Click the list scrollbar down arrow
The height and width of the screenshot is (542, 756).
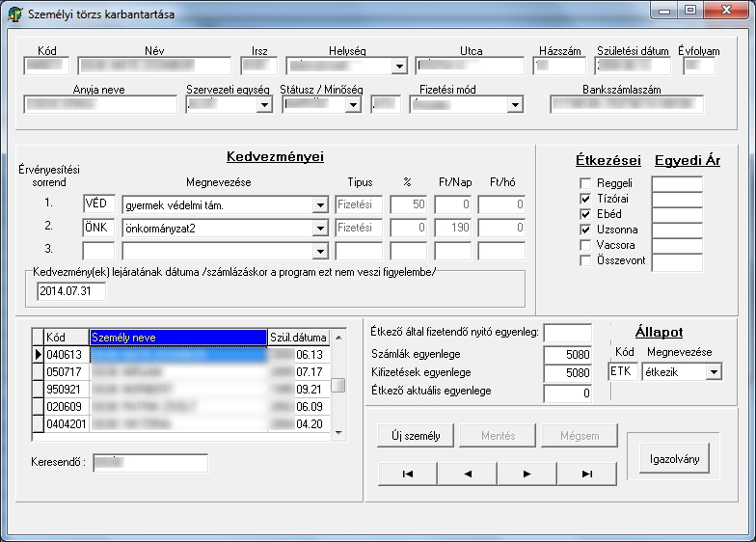click(x=338, y=432)
